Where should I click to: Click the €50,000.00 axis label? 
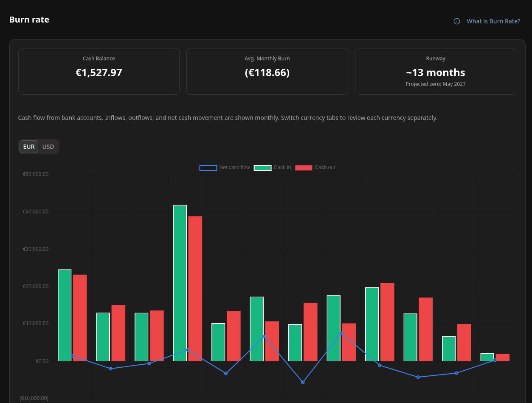coord(36,174)
